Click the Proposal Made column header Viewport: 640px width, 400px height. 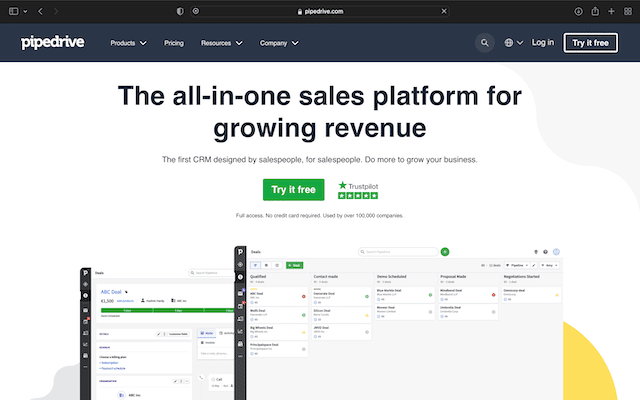point(453,276)
